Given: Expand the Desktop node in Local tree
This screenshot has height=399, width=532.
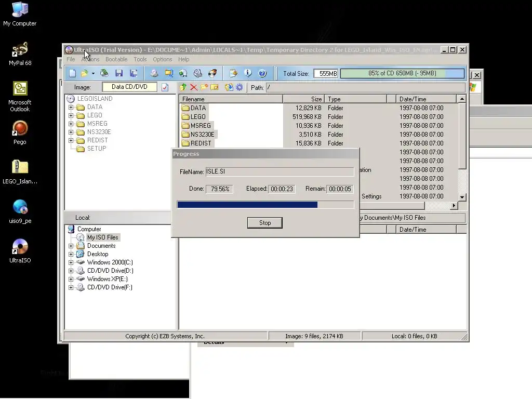Looking at the screenshot, I should (71, 254).
